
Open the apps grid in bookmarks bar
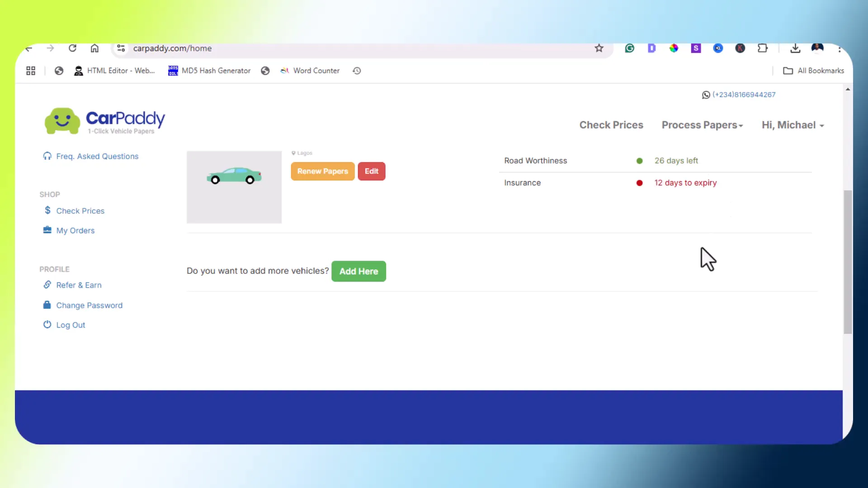click(31, 71)
